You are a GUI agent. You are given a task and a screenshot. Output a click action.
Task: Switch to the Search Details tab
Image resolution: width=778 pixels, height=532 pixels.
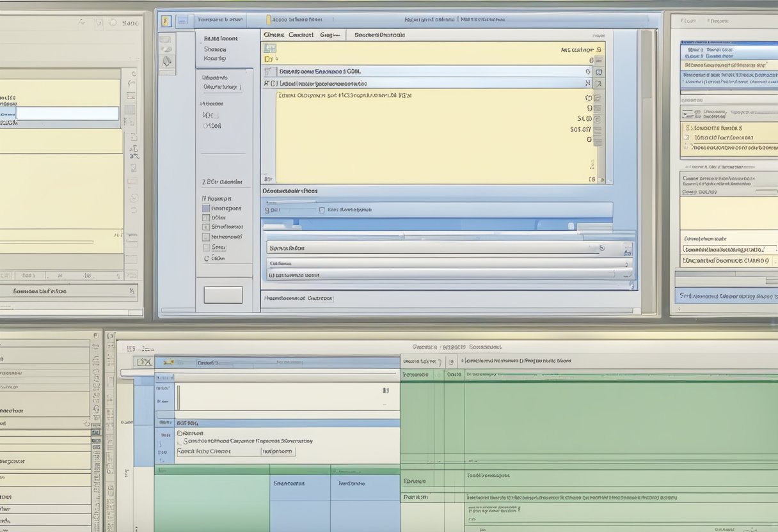(380, 35)
